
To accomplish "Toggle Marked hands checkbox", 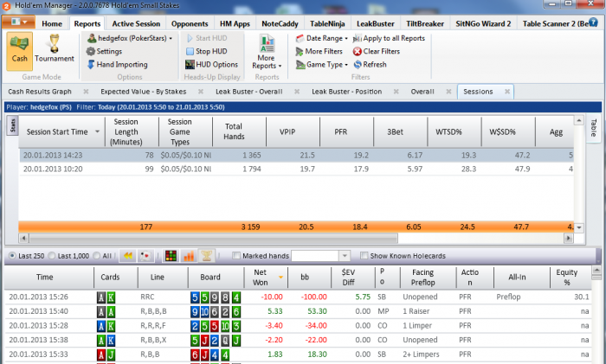I will (x=236, y=256).
